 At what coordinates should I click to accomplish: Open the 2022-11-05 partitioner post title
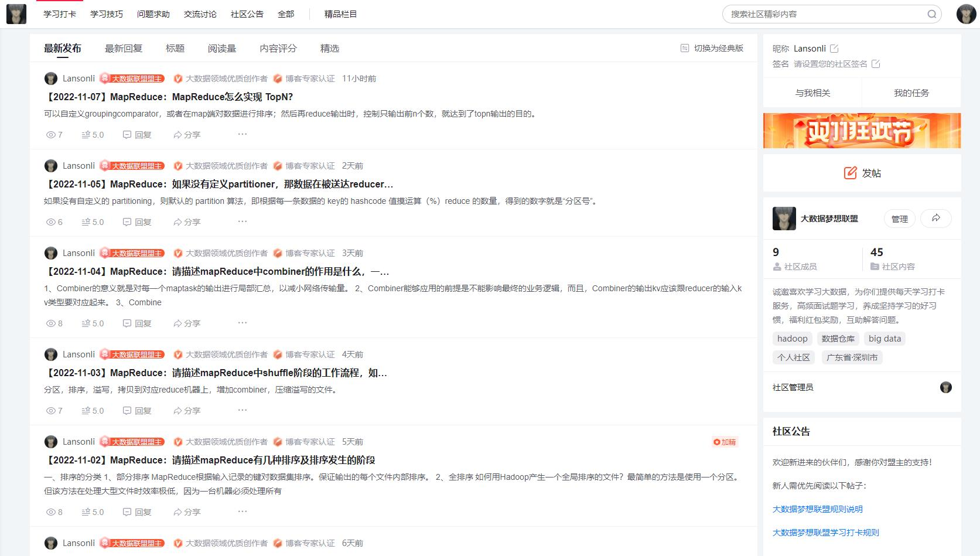tap(218, 184)
